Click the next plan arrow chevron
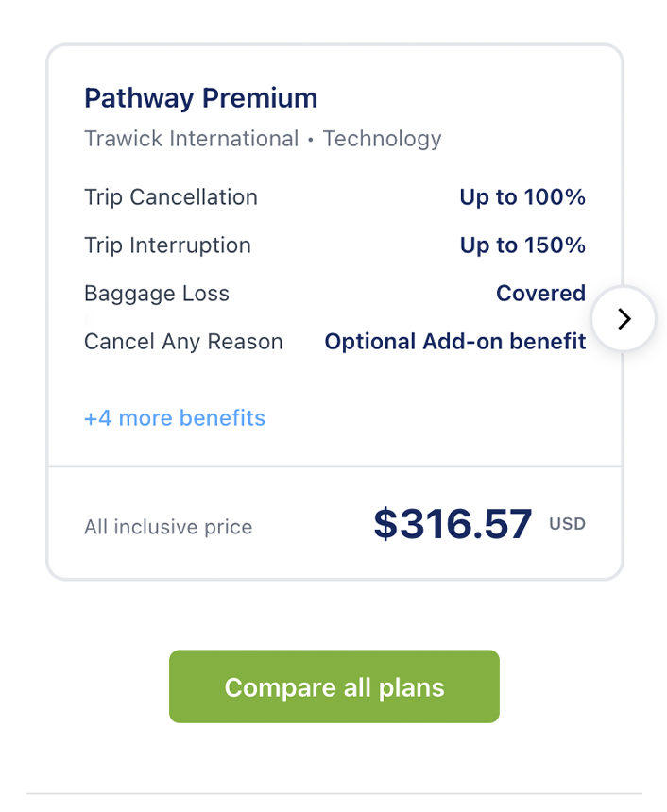The height and width of the screenshot is (812, 667). 624,319
